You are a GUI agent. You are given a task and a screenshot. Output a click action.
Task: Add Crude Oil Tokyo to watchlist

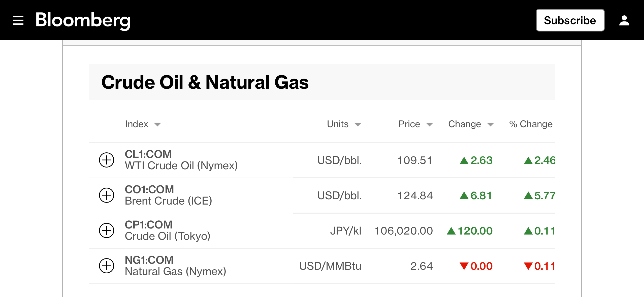[107, 230]
